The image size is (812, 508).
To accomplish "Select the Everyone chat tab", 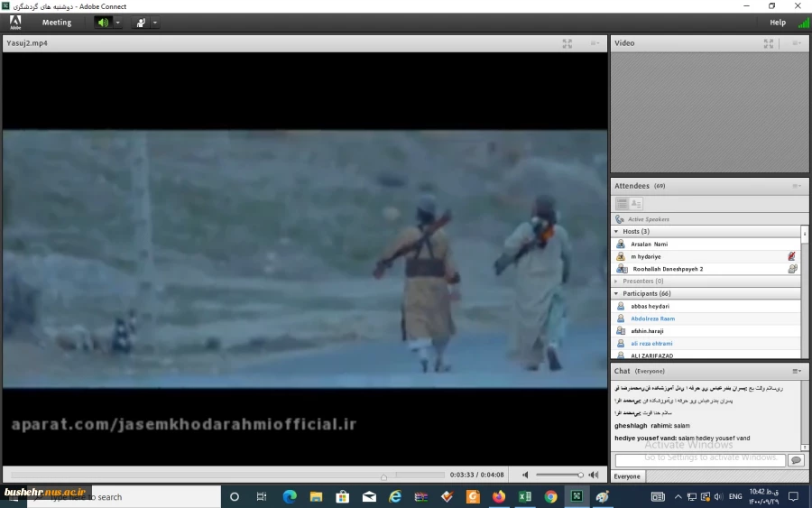I will click(x=627, y=476).
